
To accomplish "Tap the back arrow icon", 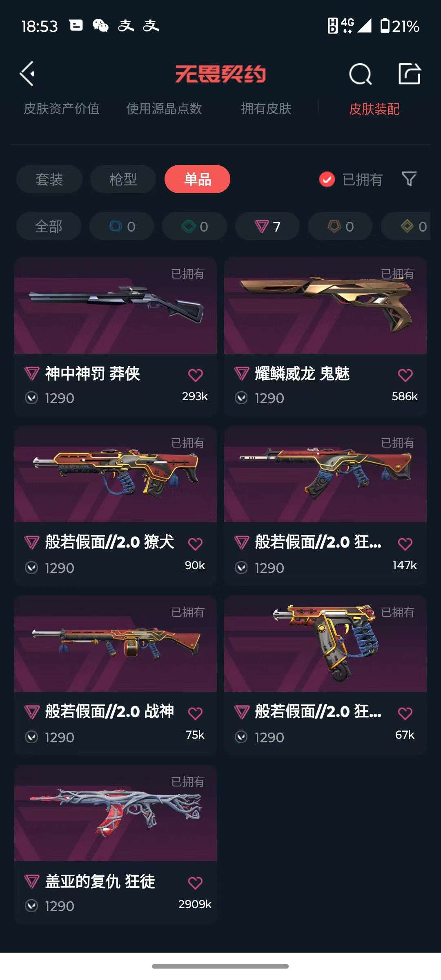I will click(27, 74).
